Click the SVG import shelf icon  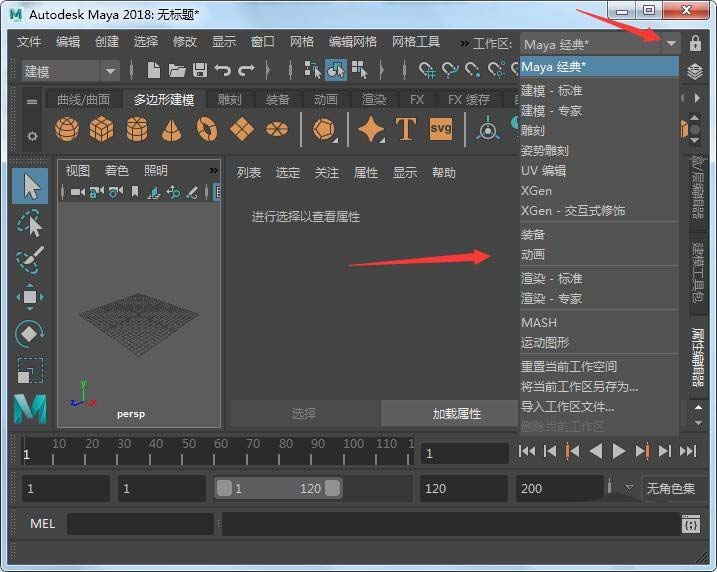[x=441, y=129]
